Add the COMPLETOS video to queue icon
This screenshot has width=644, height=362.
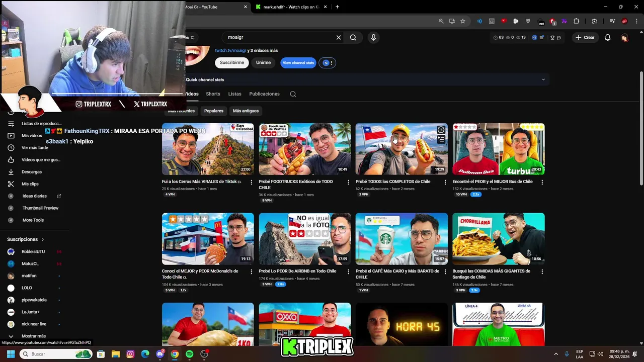[441, 140]
